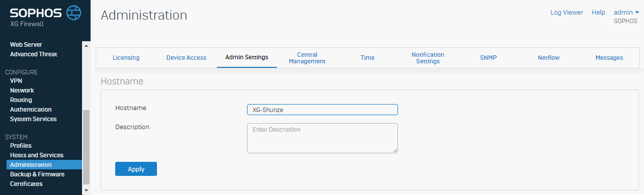Open the admin user dropdown menu
Image resolution: width=644 pixels, height=195 pixels.
point(626,13)
